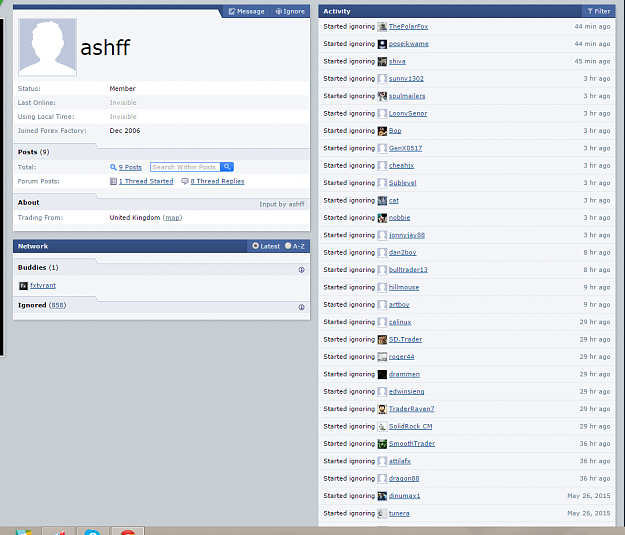Open ThePolarFox's profile link

click(408, 27)
